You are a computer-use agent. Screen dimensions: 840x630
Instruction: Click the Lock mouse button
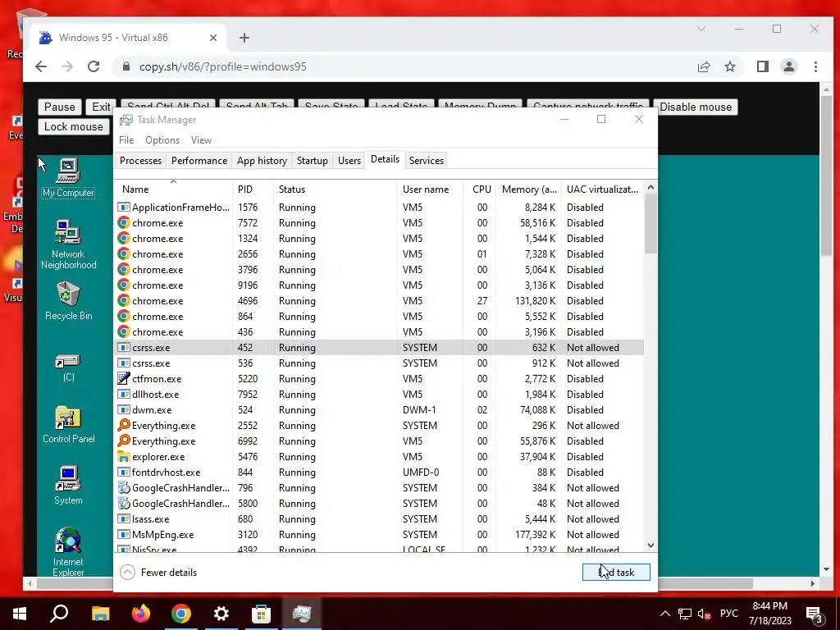(73, 127)
